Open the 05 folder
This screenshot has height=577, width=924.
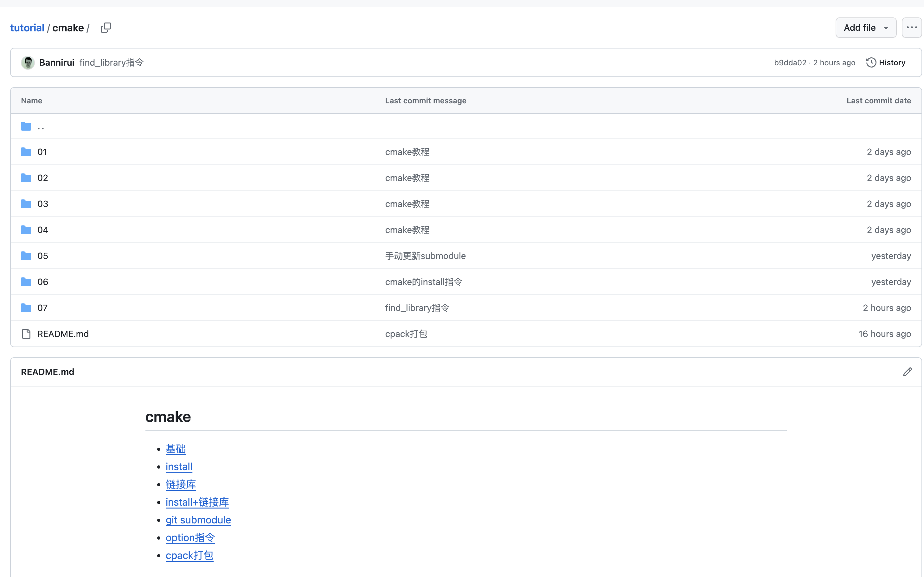pos(43,256)
